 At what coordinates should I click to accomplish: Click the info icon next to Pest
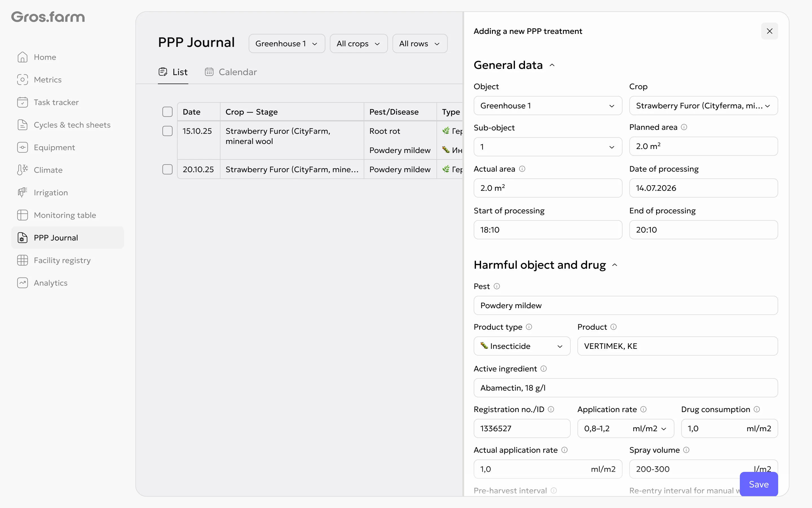click(x=497, y=286)
